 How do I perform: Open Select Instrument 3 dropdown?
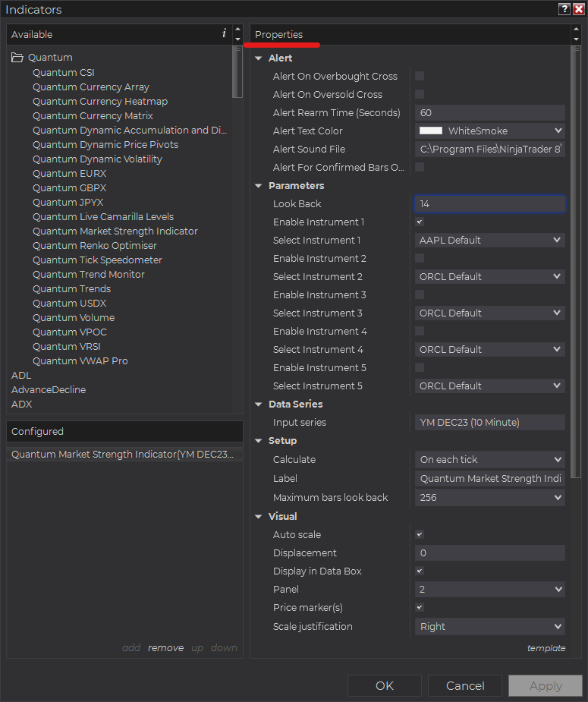[x=490, y=313]
